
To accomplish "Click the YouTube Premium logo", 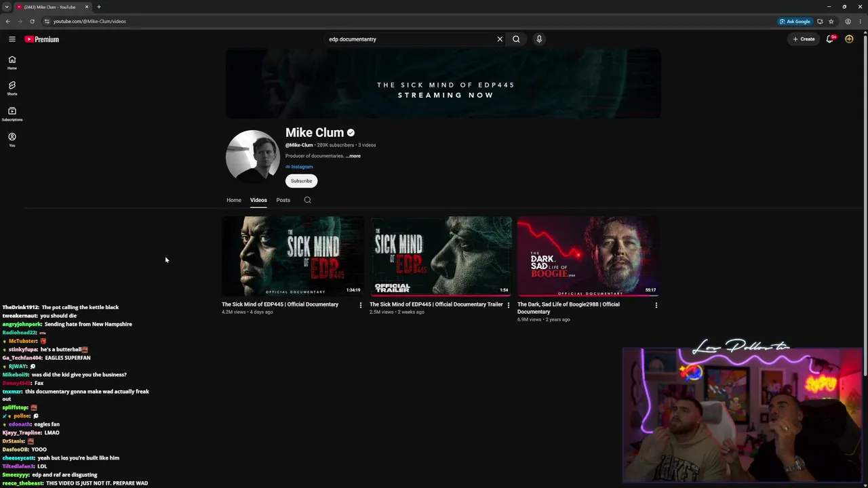I will pos(42,39).
